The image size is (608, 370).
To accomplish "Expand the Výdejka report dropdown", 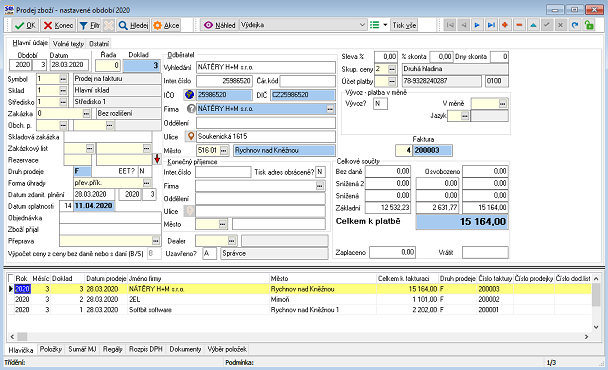I will click(x=362, y=25).
